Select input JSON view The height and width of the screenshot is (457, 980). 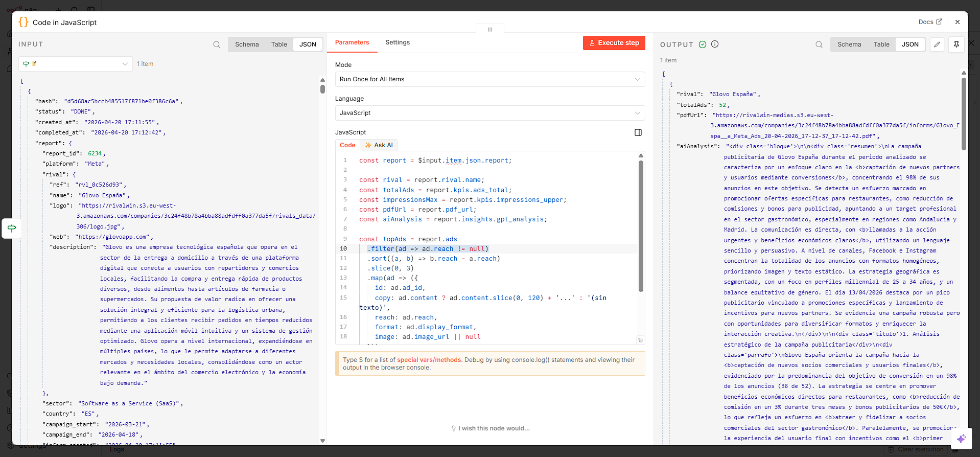pyautogui.click(x=308, y=44)
